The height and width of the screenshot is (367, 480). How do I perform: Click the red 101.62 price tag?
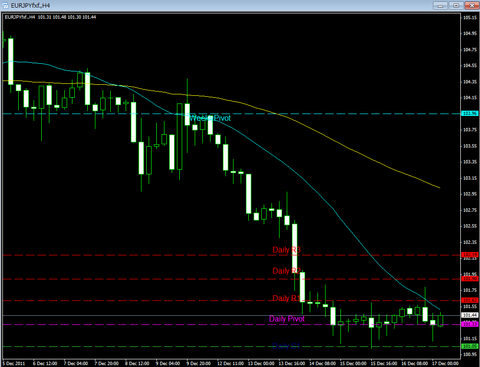coord(470,300)
